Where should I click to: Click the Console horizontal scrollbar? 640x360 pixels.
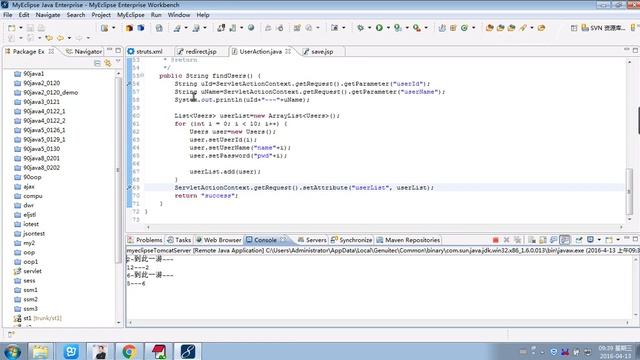[378, 322]
